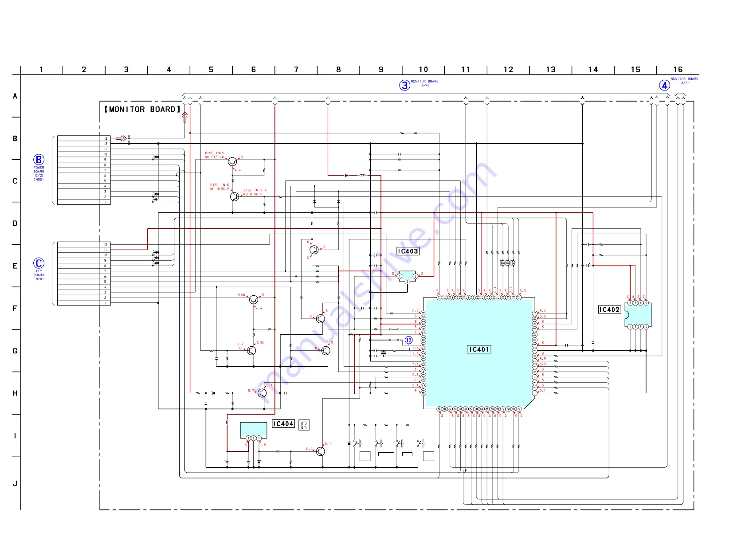This screenshot has height=560, width=745.
Task: Click column header 8
Action: click(338, 70)
